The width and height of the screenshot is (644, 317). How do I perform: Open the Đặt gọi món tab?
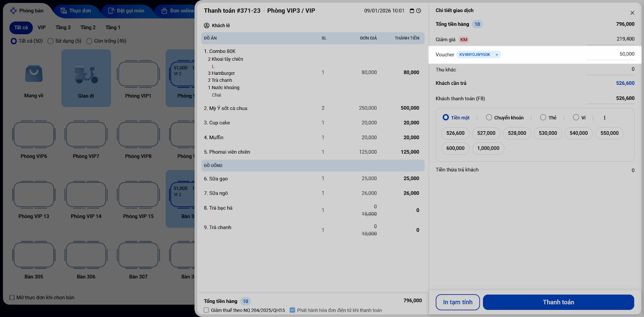click(126, 11)
